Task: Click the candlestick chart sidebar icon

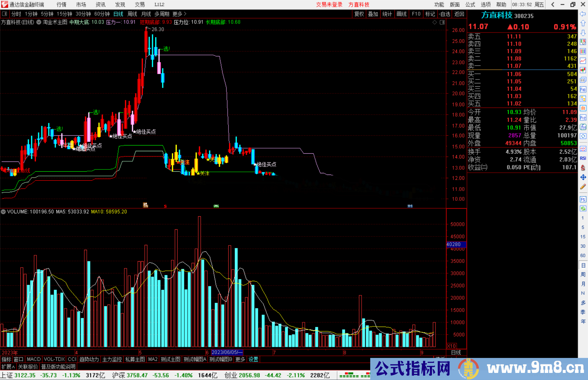Action: point(583,71)
